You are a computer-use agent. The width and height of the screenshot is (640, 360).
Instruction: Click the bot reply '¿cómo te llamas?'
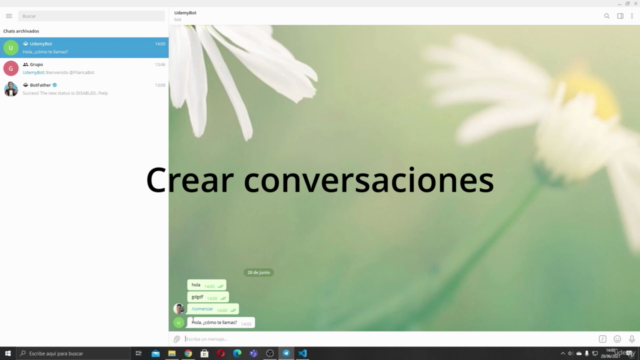pos(221,322)
